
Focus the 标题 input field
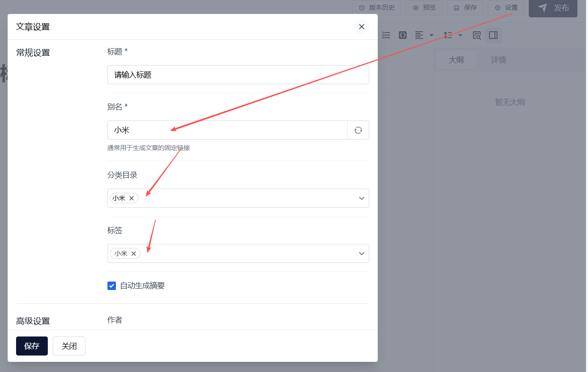[x=238, y=75]
